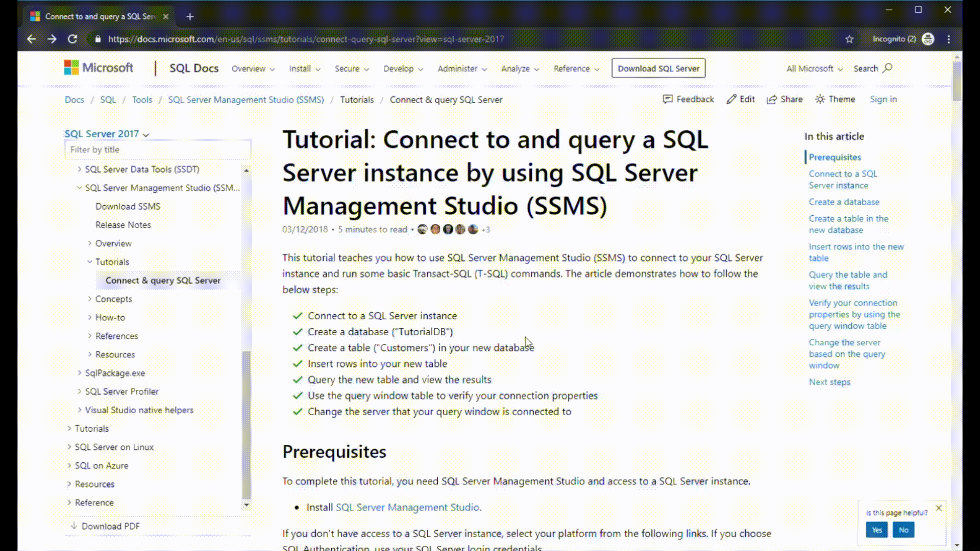
Task: Click the Incognito profile icon
Action: [x=927, y=38]
